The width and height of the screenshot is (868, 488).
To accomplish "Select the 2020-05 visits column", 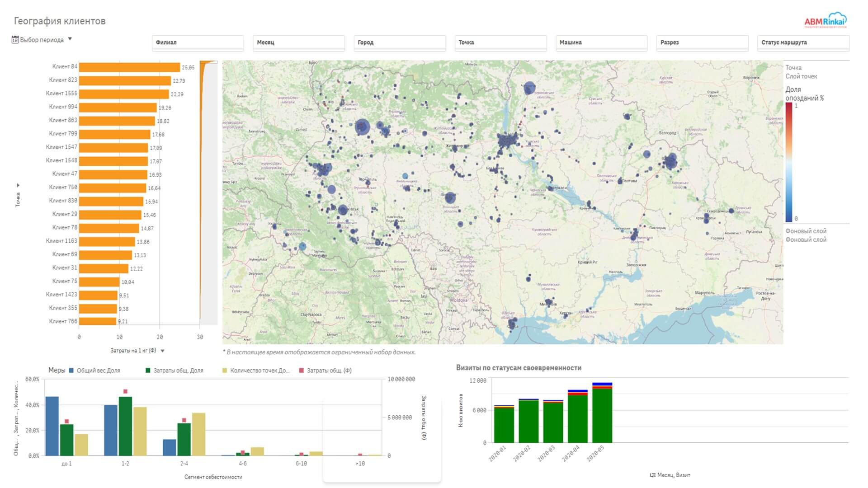I will [x=602, y=413].
